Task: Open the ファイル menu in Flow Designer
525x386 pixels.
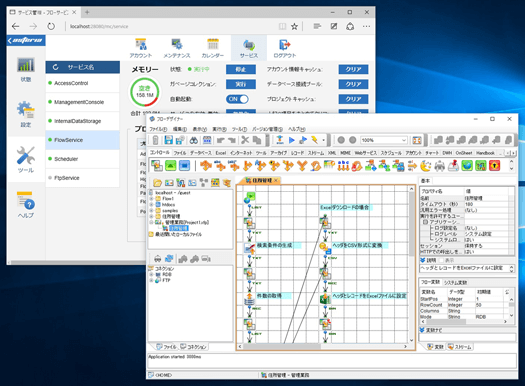Action: 158,129
